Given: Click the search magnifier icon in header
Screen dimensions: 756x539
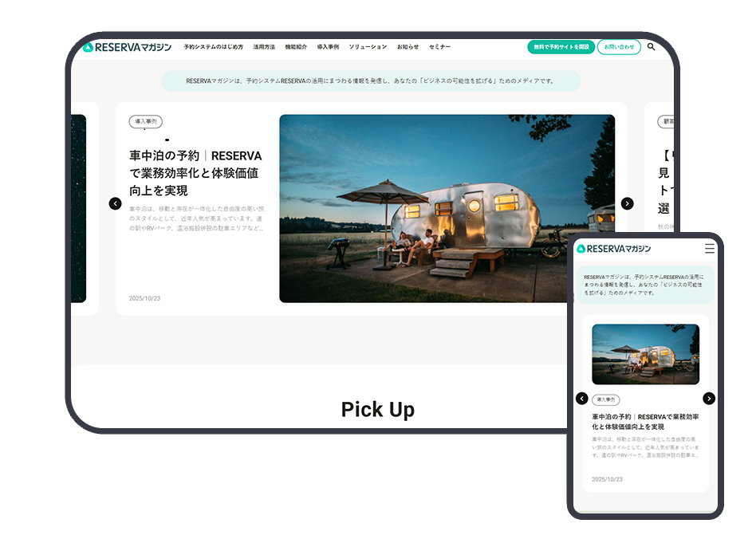Looking at the screenshot, I should (x=651, y=47).
